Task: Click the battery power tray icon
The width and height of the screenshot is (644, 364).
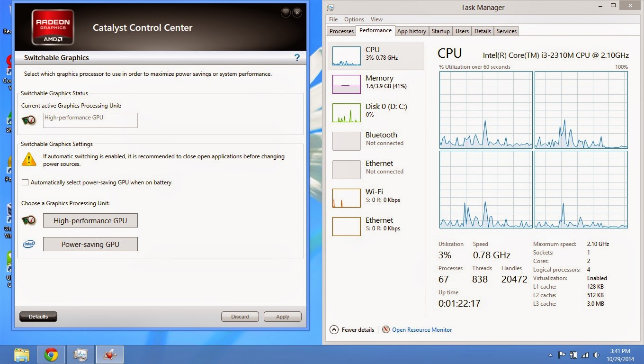Action: pos(573,355)
